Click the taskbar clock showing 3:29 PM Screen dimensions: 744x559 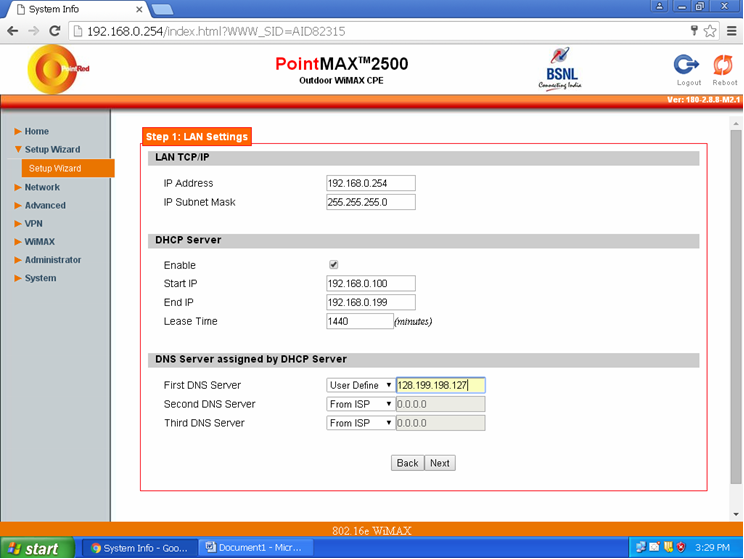pyautogui.click(x=712, y=548)
